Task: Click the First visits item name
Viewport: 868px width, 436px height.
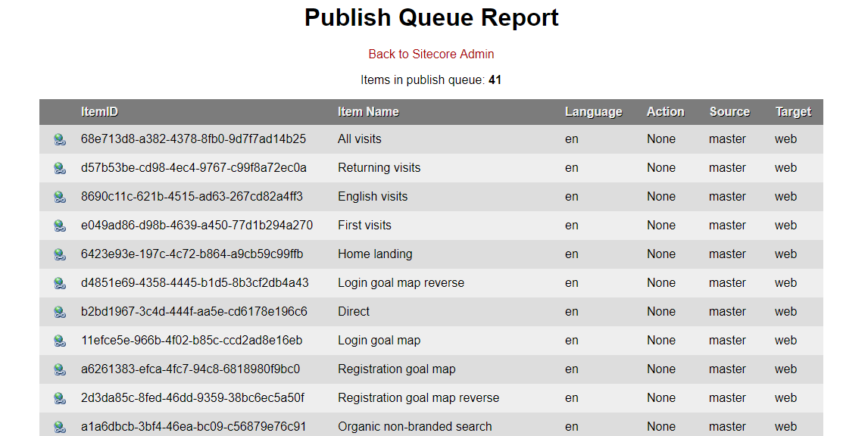Action: pos(365,226)
